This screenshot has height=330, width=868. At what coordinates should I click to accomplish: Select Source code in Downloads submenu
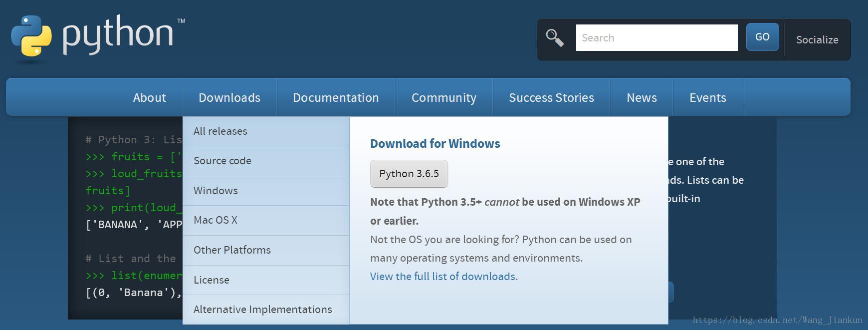(266, 161)
